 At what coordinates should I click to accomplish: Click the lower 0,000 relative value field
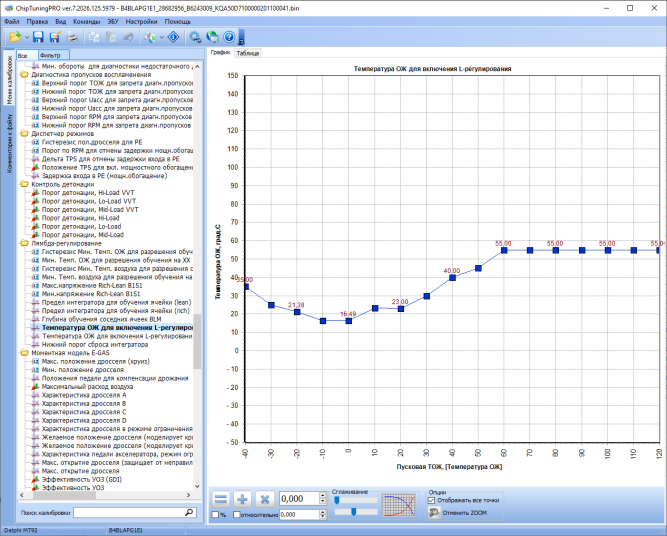299,515
